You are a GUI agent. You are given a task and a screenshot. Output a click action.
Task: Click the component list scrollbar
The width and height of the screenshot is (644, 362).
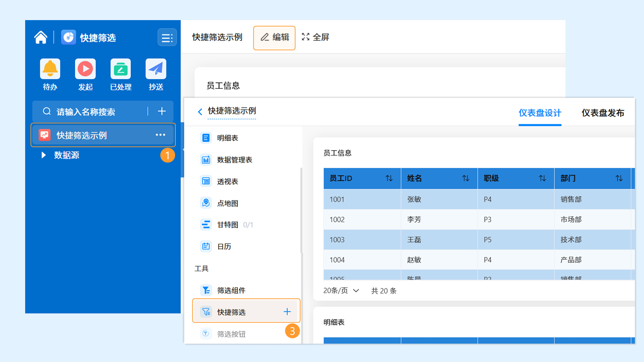click(x=301, y=211)
